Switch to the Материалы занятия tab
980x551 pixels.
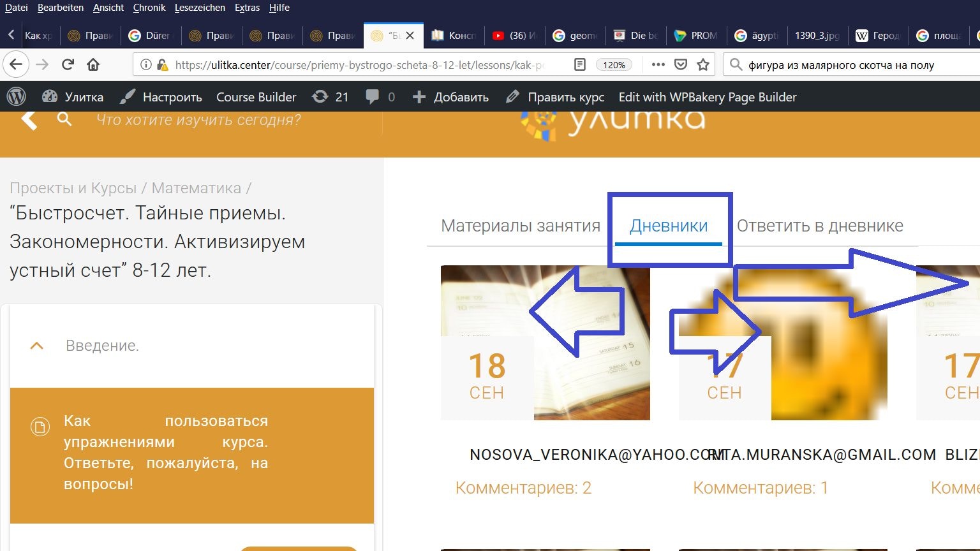click(520, 226)
